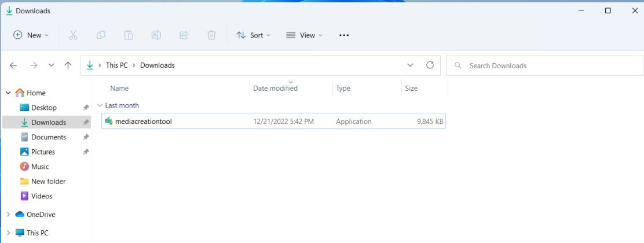Sort by the Type column header

pos(343,89)
